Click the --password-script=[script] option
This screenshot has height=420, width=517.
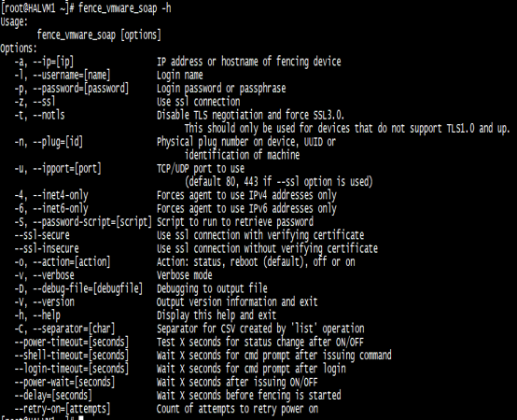click(92, 222)
